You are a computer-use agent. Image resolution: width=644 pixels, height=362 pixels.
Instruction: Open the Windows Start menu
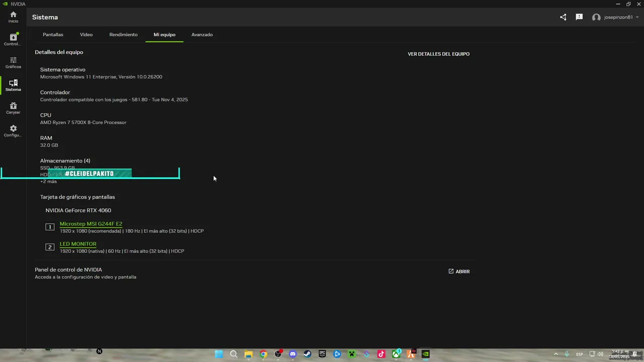pyautogui.click(x=219, y=354)
